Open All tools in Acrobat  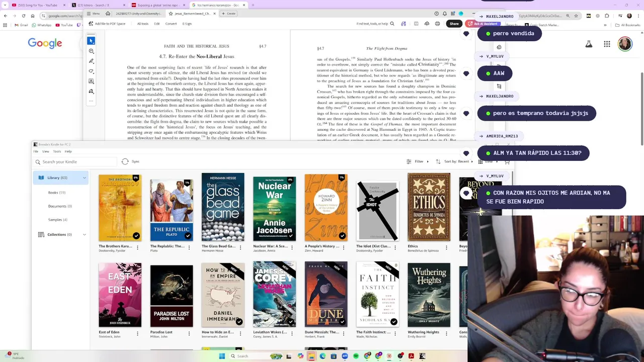pyautogui.click(x=143, y=24)
